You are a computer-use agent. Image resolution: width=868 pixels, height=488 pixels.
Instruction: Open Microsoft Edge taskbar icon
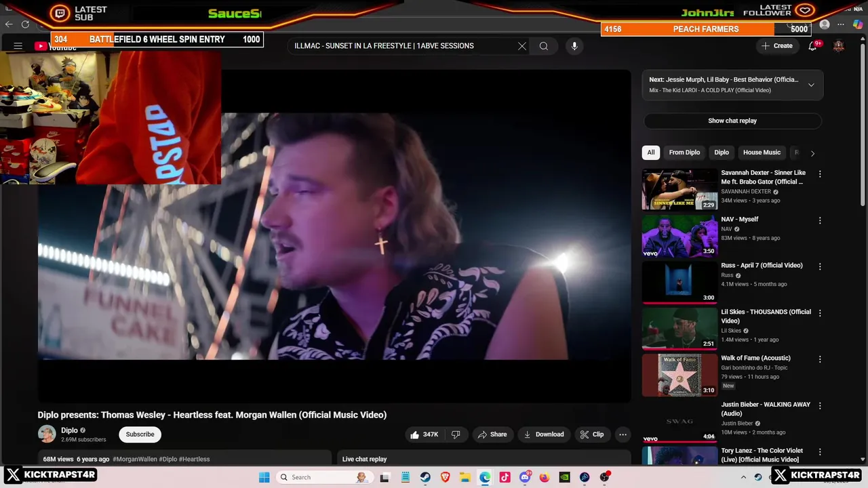click(x=485, y=477)
